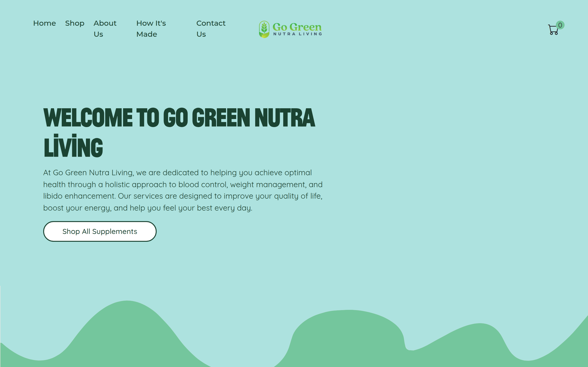Click the word LIVING in headline
588x367 pixels.
click(73, 146)
